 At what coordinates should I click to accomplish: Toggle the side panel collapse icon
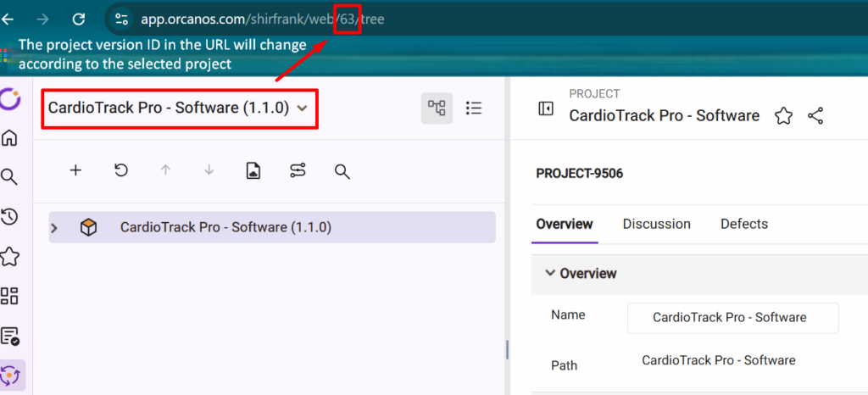click(x=546, y=108)
